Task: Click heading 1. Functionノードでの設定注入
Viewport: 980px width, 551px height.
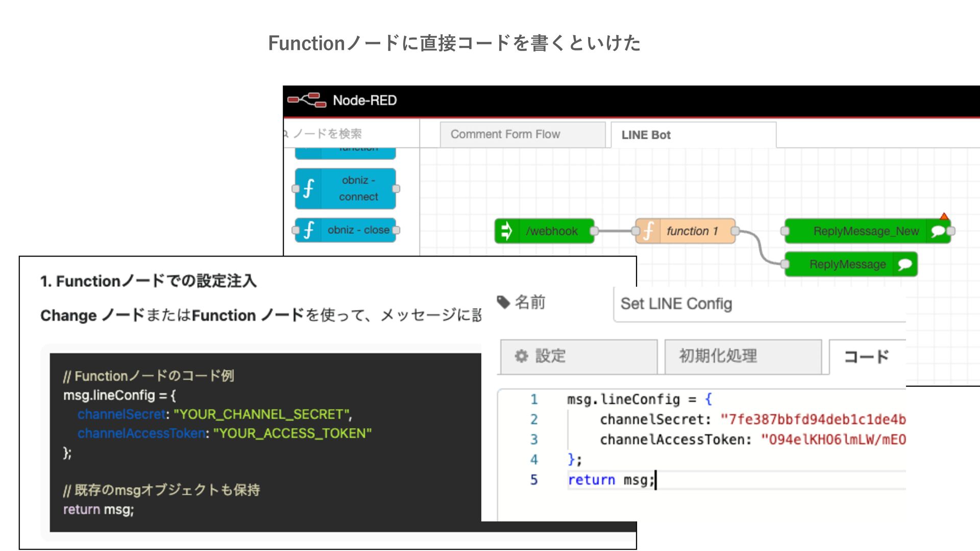Action: [148, 281]
